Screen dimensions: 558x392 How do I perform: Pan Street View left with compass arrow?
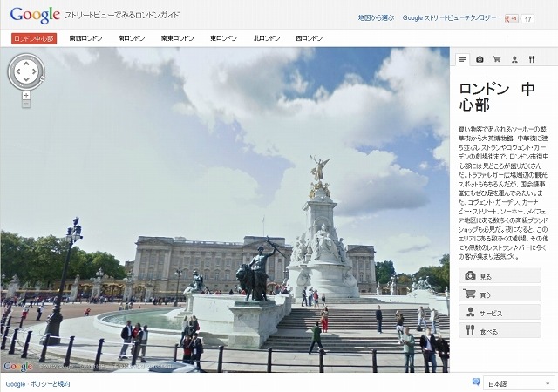(18, 71)
